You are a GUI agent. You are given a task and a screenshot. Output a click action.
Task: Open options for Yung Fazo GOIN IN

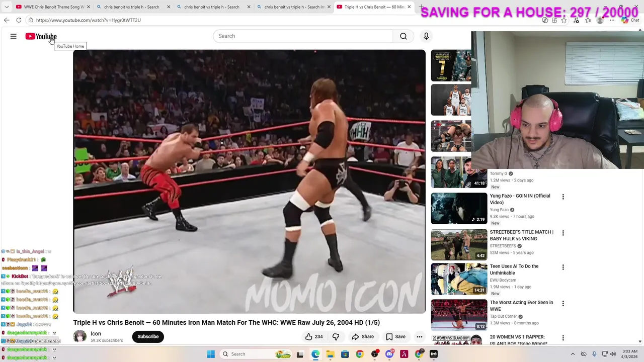coord(563,197)
